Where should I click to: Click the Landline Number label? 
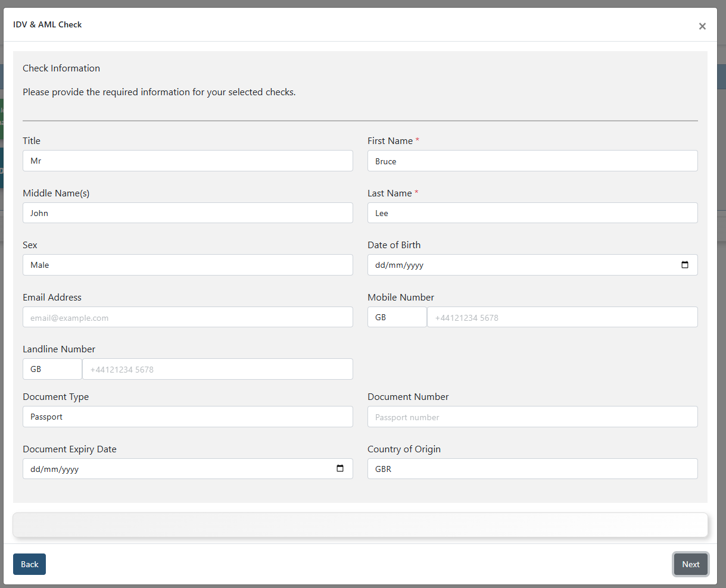pos(59,349)
